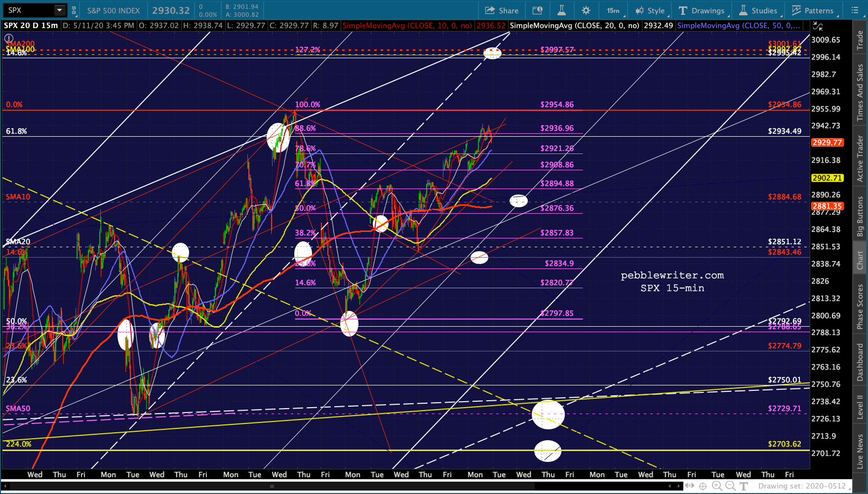Click the Patterns chart icon
This screenshot has height=494, width=868.
click(796, 10)
